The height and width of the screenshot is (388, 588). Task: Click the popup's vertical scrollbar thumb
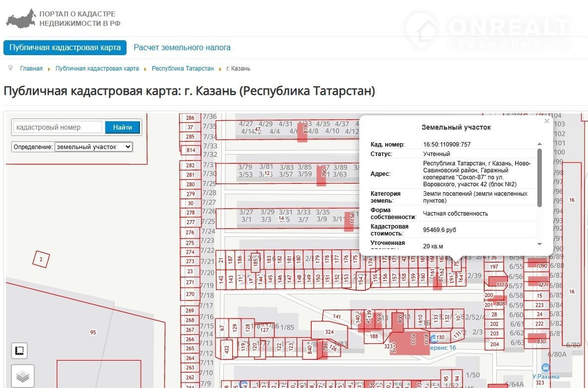tap(539, 177)
